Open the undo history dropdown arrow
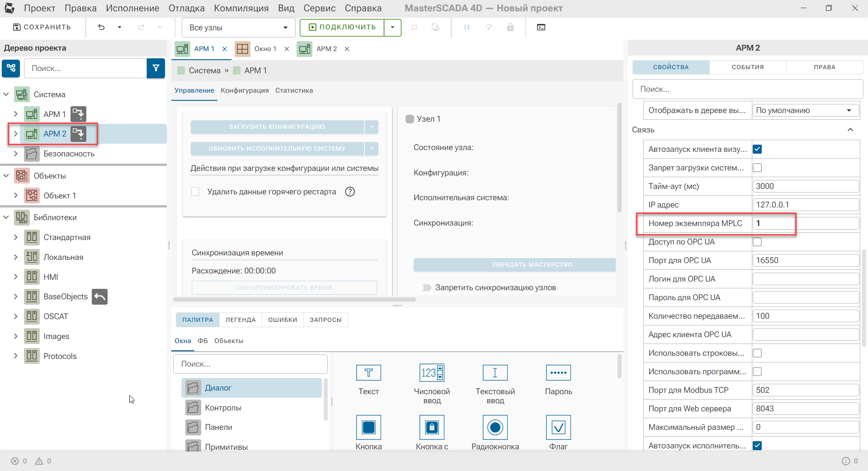 click(x=119, y=27)
